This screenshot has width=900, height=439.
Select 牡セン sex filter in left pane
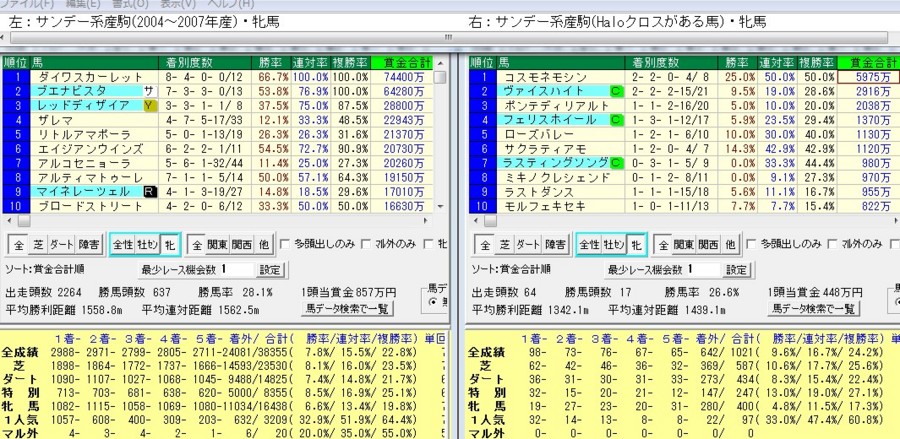(147, 245)
